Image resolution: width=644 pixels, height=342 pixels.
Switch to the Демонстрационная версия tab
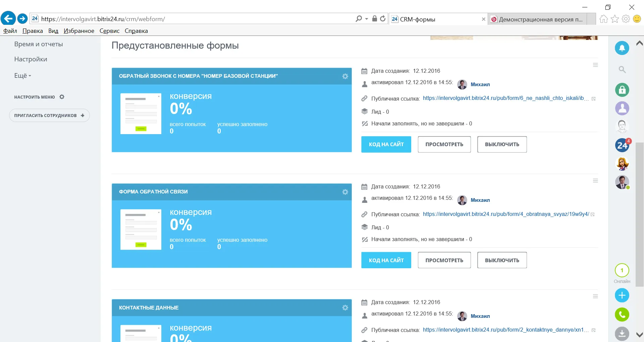(538, 19)
